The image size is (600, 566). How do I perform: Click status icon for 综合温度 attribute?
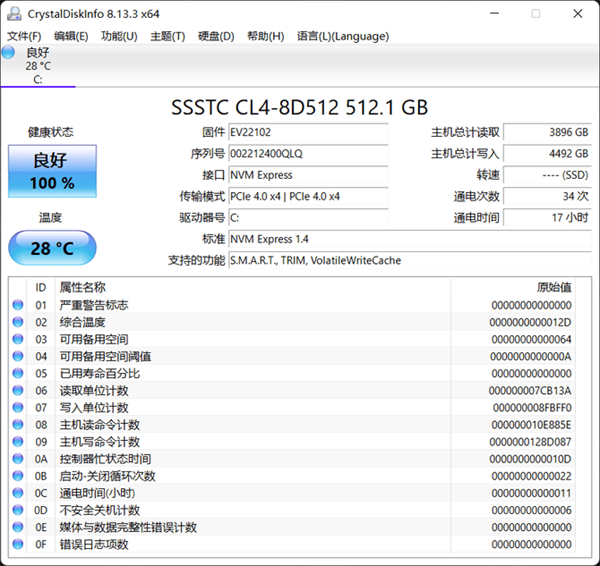17,322
